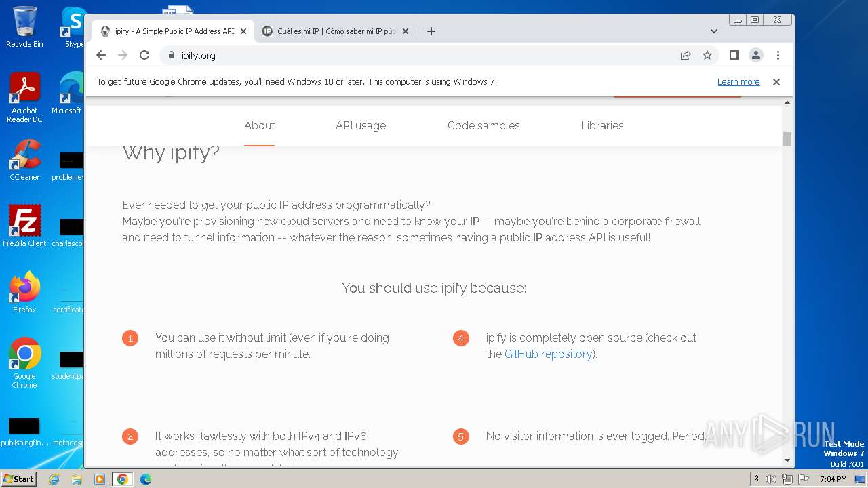Open the Skype desktop shortcut
Viewport: 868px width, 488px height.
click(x=73, y=27)
